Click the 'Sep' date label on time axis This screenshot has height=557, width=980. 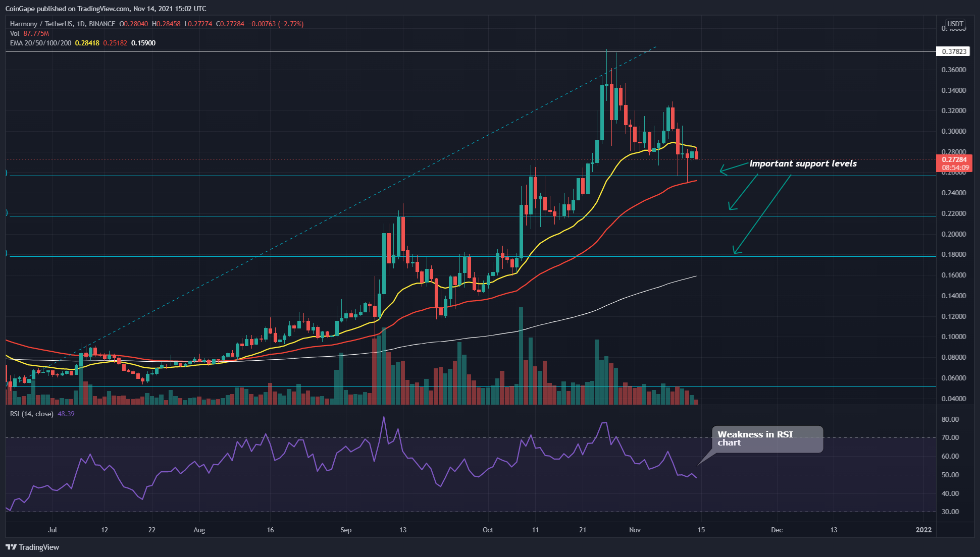point(346,530)
